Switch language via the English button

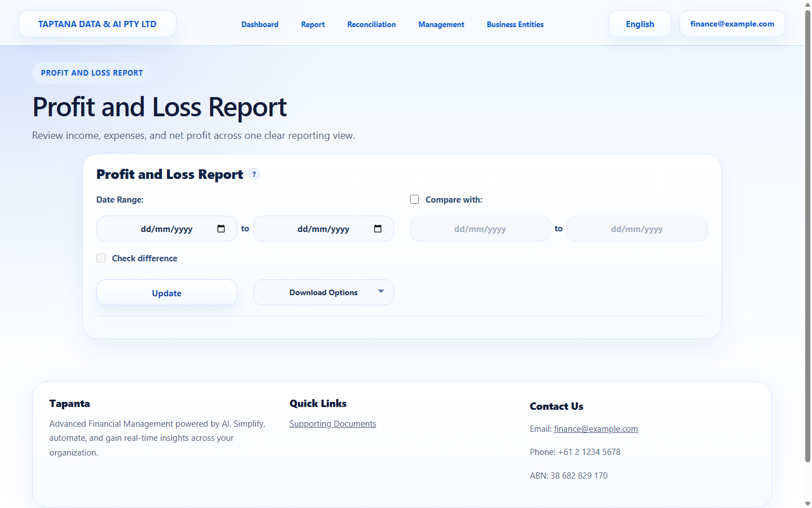click(x=640, y=24)
